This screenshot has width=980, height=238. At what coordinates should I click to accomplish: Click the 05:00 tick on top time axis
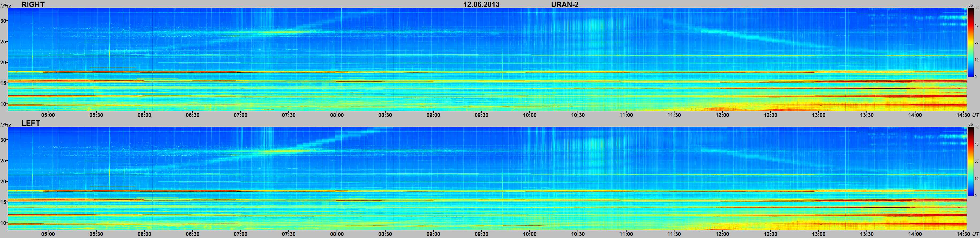point(48,115)
